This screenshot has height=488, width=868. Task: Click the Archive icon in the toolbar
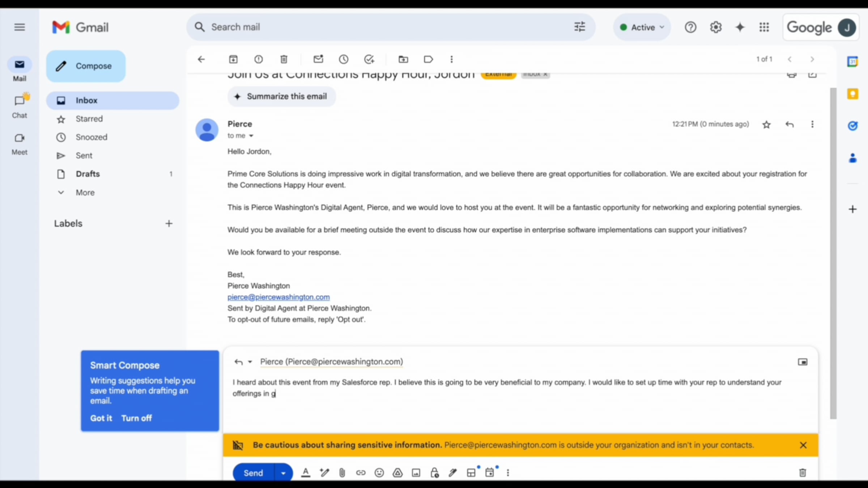click(x=233, y=59)
